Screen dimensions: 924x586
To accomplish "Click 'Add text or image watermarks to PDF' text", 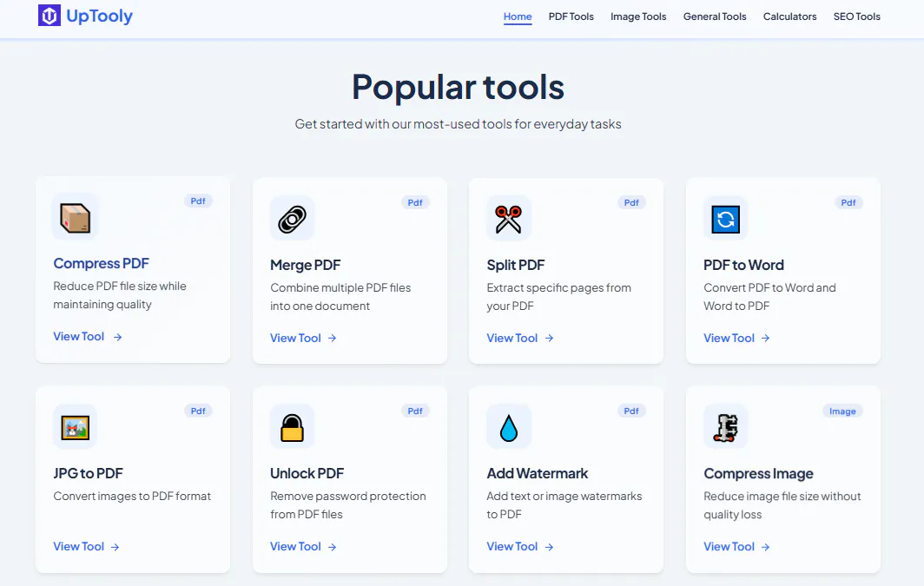I will point(564,505).
